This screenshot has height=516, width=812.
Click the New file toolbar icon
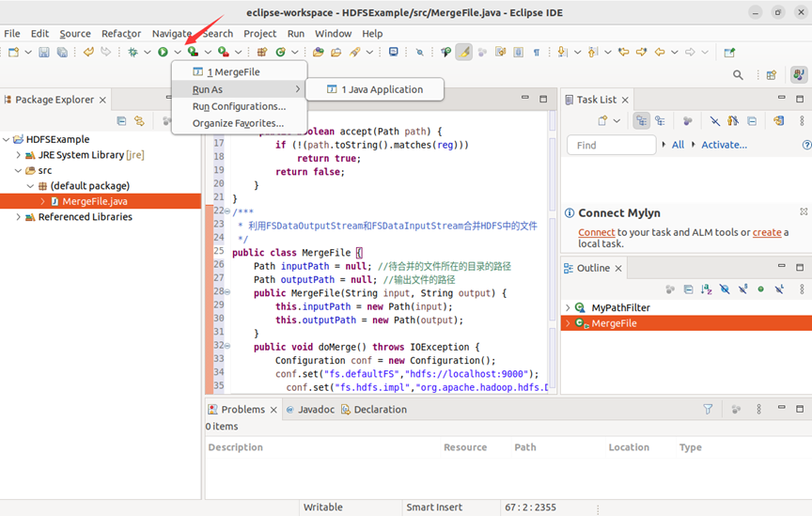pos(13,52)
